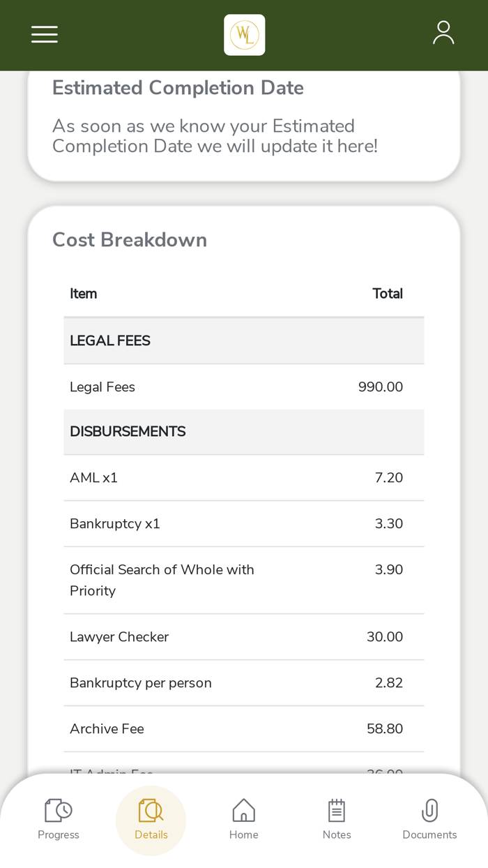Tap the Archive Fee row
488x868 pixels.
[244, 728]
